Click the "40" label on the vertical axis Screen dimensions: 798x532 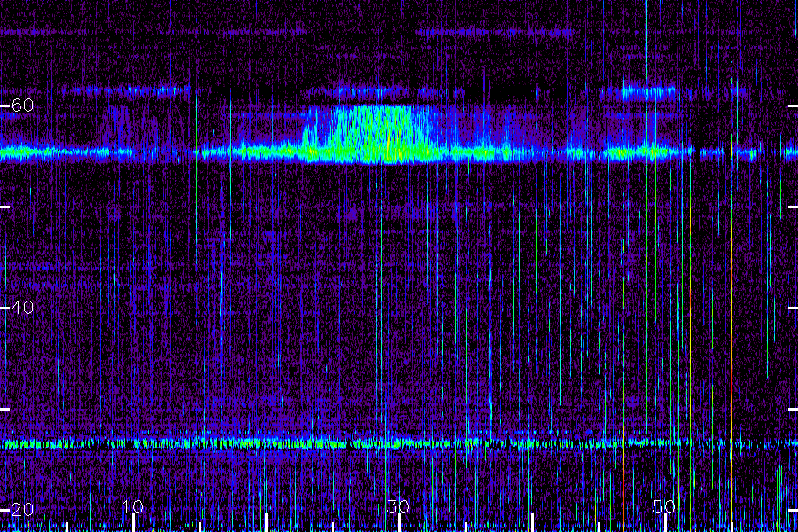coord(22,308)
